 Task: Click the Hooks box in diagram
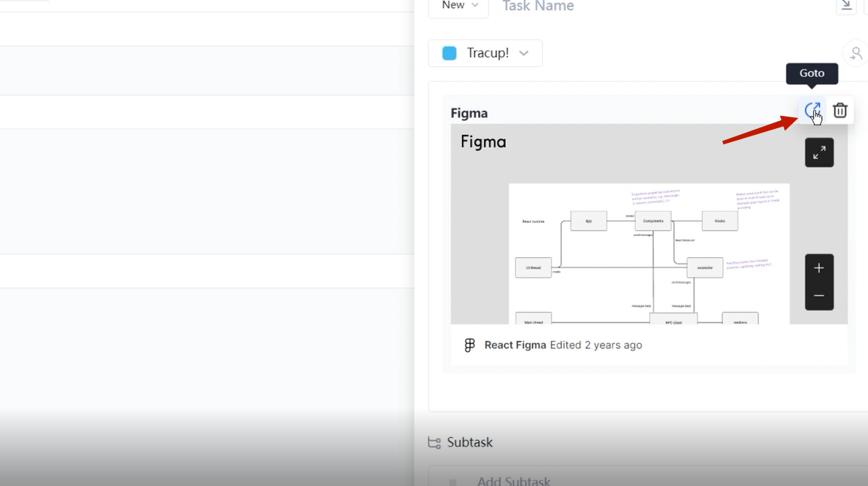point(719,221)
